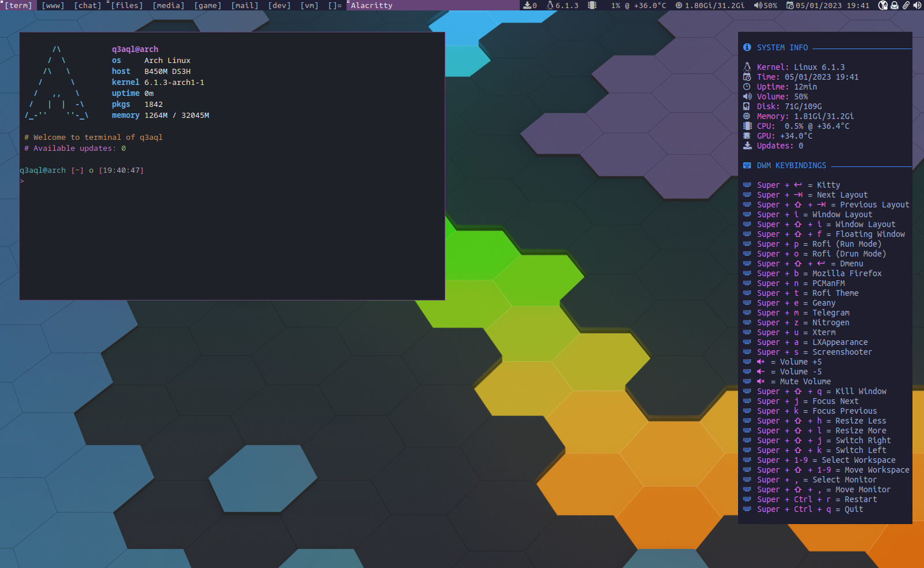The width and height of the screenshot is (924, 568).
Task: Click the 'Super + a = LXAppearance' row
Action: (x=805, y=342)
